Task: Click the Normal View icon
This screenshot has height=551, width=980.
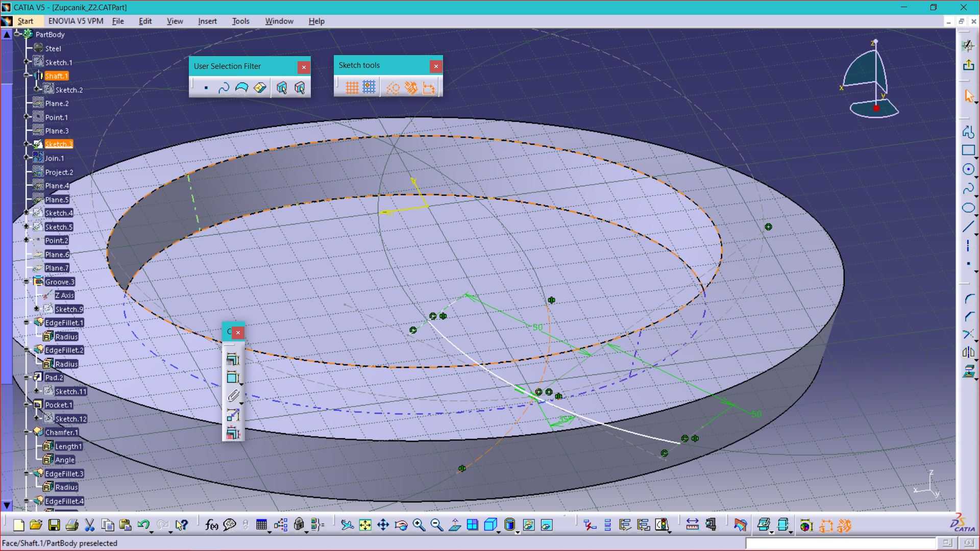Action: point(455,525)
